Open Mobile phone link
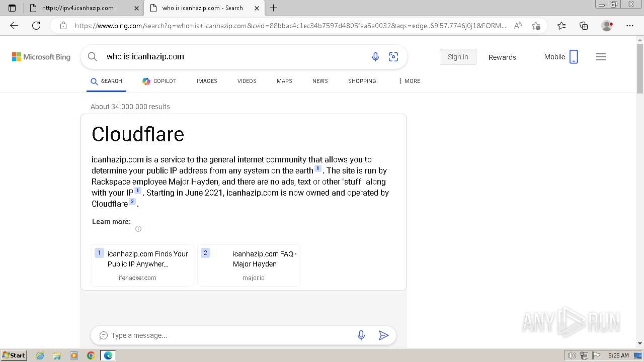The image size is (644, 362). click(x=561, y=57)
